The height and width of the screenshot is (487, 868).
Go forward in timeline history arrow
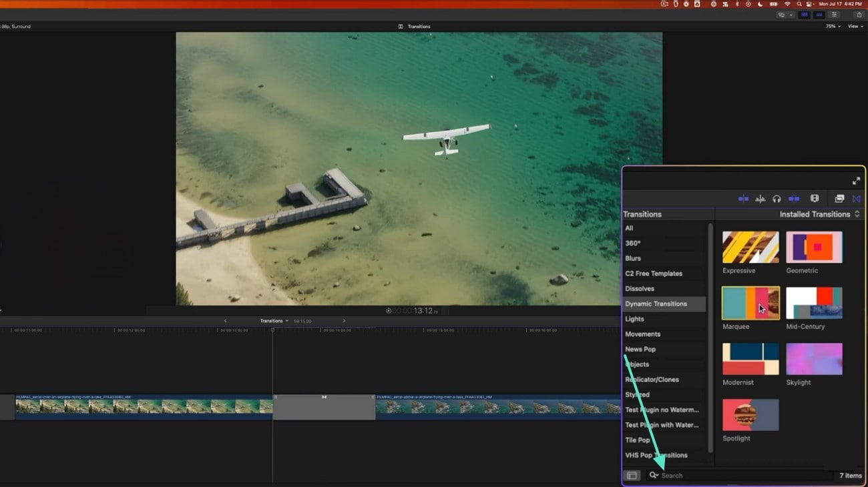(344, 321)
